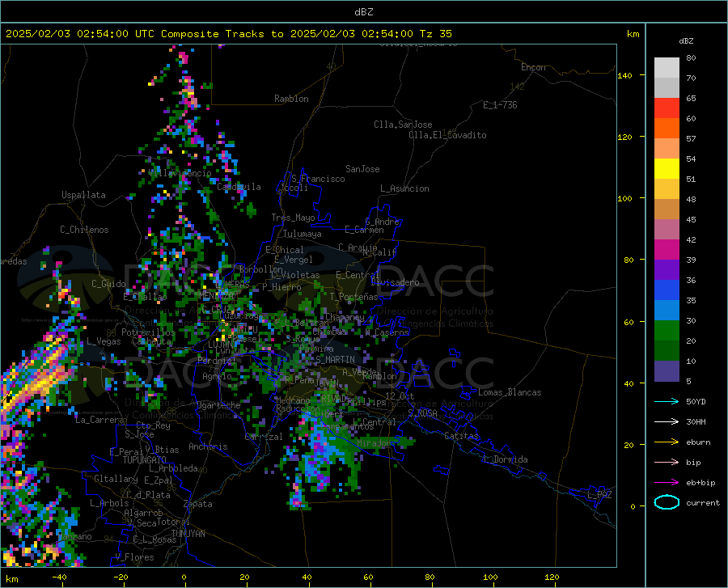The width and height of the screenshot is (728, 588).
Task: Click the 'Tz 35' threshold text in header
Action: coord(435,34)
